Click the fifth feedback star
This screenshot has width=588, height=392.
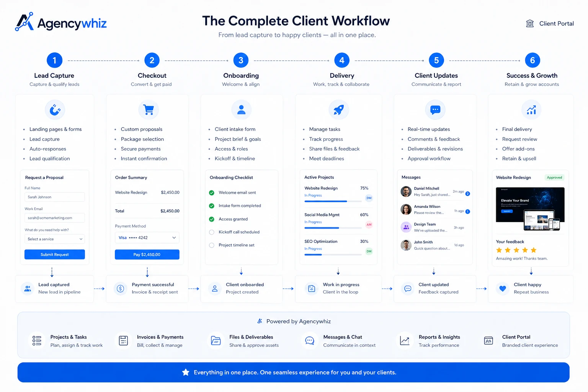pyautogui.click(x=534, y=250)
